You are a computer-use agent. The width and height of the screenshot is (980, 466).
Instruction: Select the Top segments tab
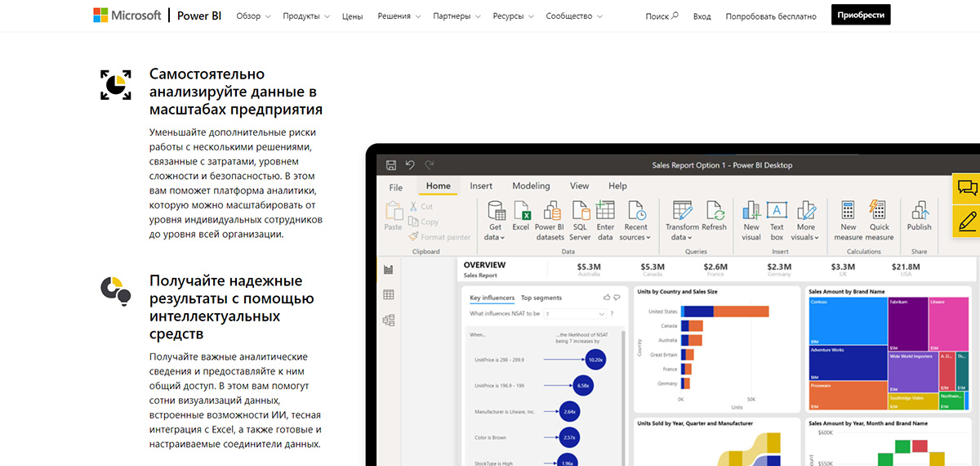(x=541, y=298)
